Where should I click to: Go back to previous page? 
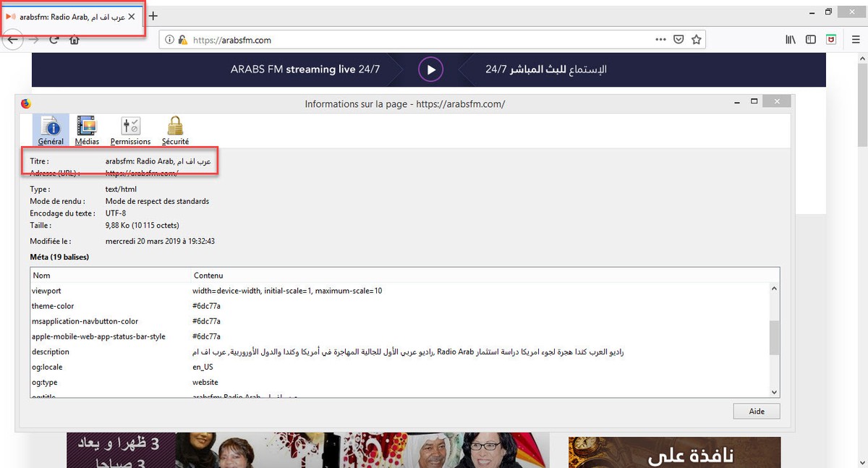coord(12,40)
